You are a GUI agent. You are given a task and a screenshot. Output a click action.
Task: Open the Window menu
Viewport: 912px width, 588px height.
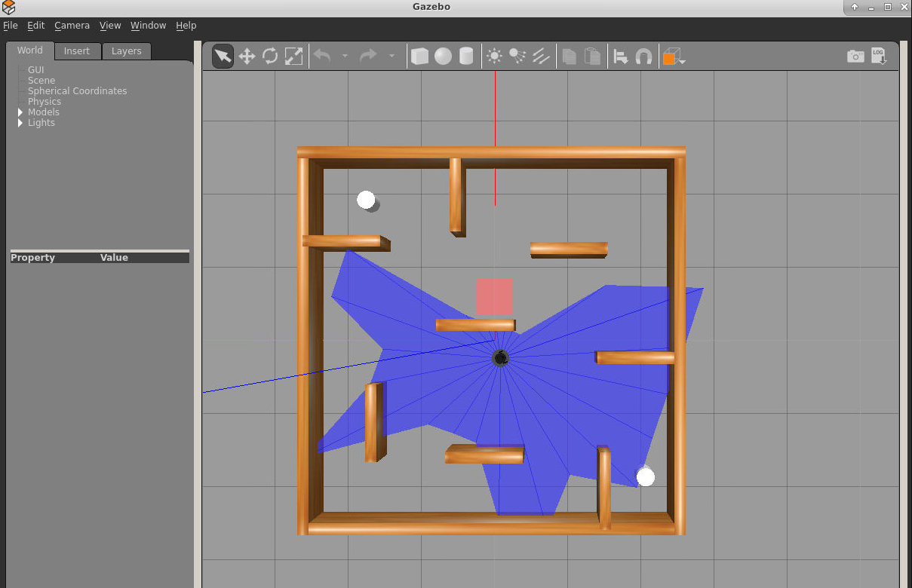coord(148,26)
